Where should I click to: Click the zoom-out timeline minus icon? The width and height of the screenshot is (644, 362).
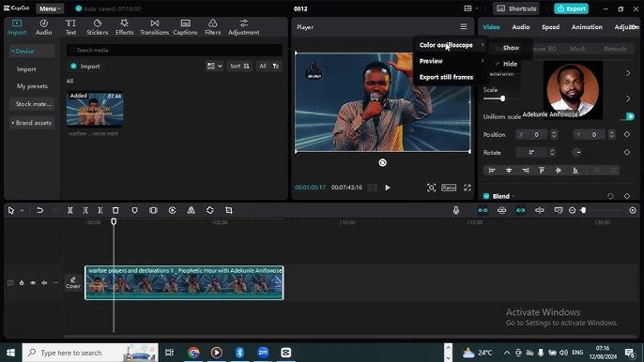[572, 210]
